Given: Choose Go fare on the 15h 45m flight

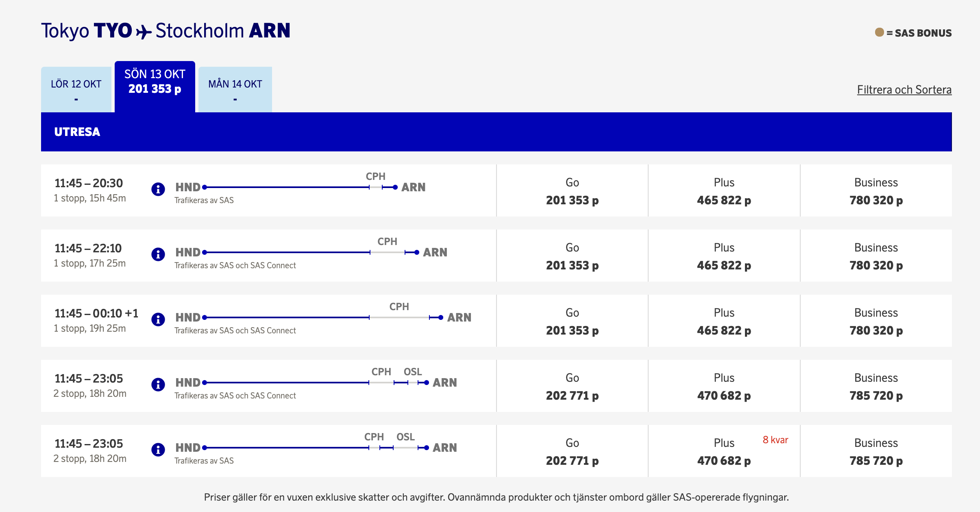Looking at the screenshot, I should tap(572, 190).
